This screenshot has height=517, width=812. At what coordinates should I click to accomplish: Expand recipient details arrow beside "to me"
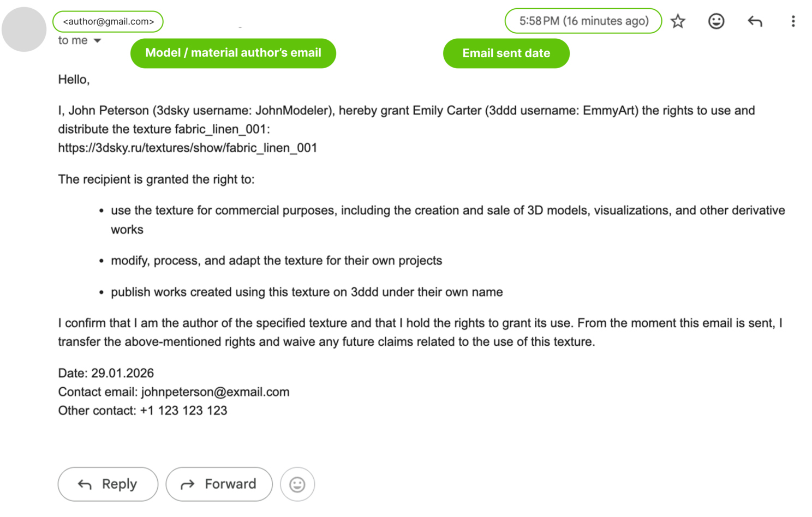[x=97, y=41]
